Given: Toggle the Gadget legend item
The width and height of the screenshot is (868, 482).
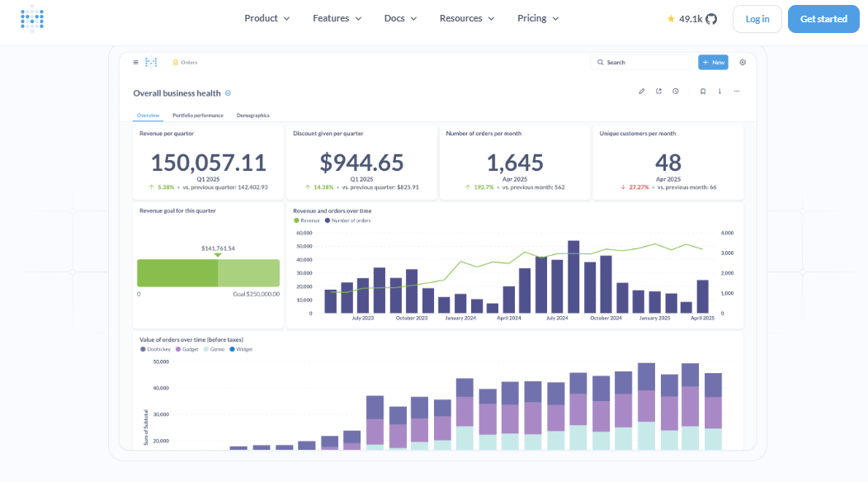Looking at the screenshot, I should coord(187,350).
